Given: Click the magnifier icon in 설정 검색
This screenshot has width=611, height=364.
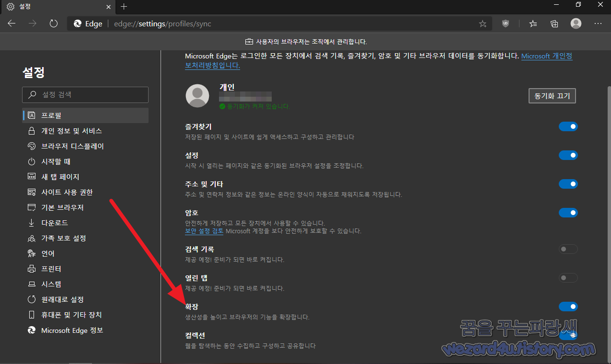Looking at the screenshot, I should point(32,95).
